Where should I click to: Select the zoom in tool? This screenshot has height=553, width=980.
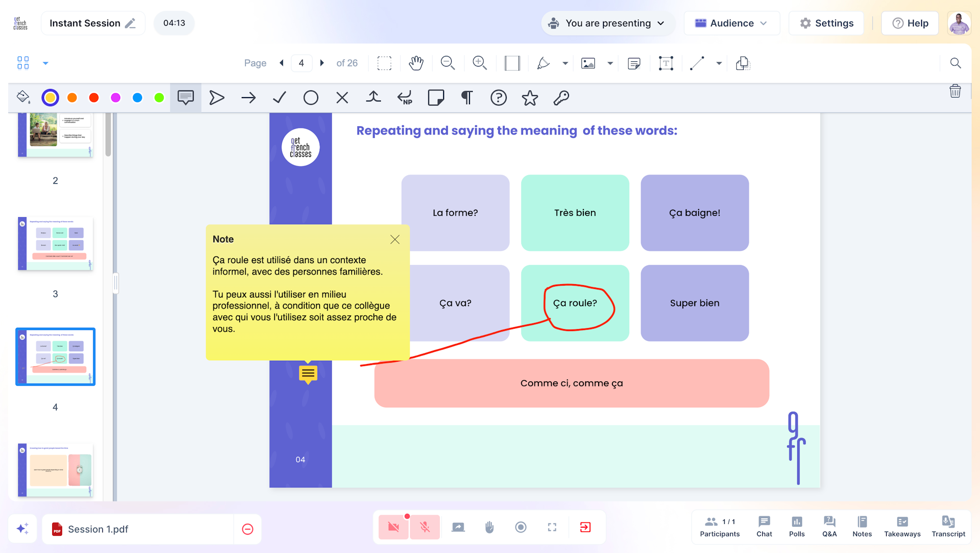click(480, 63)
